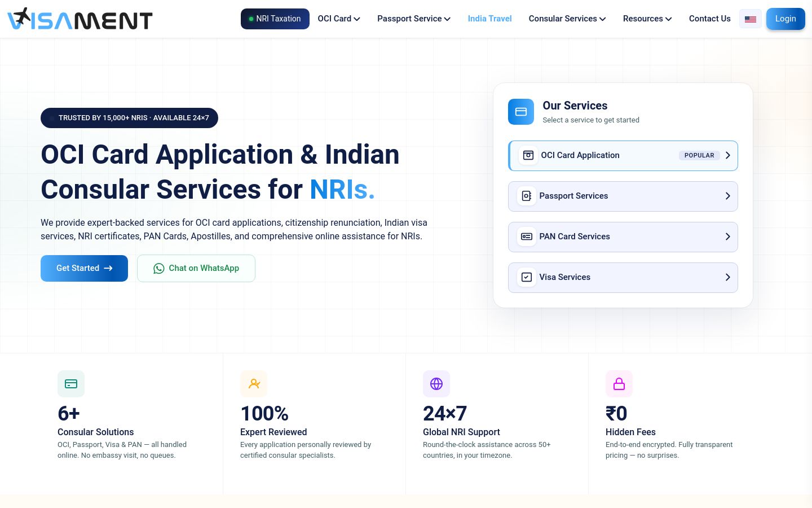
Task: Expand the Resources dropdown menu
Action: click(x=647, y=19)
